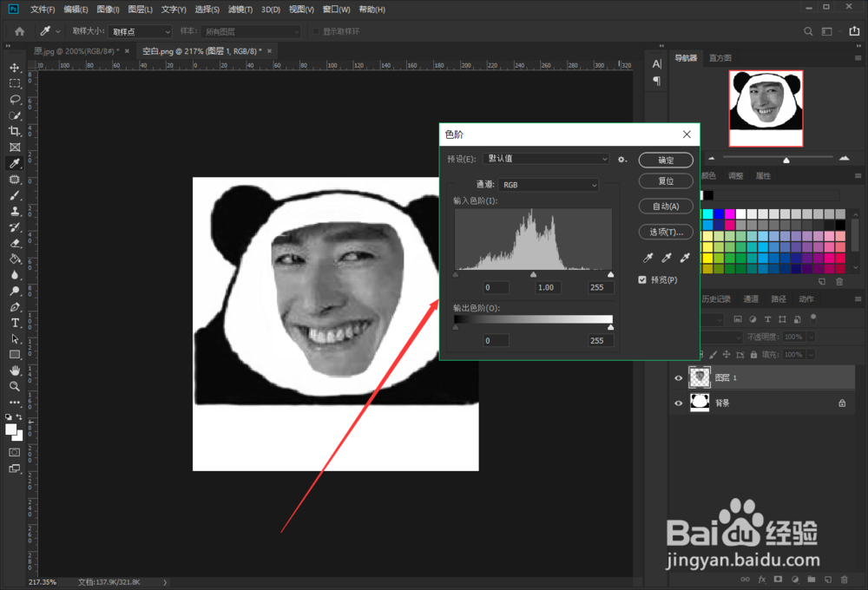Select the Eyedropper tool in toolbar
The image size is (868, 590).
coord(15,163)
